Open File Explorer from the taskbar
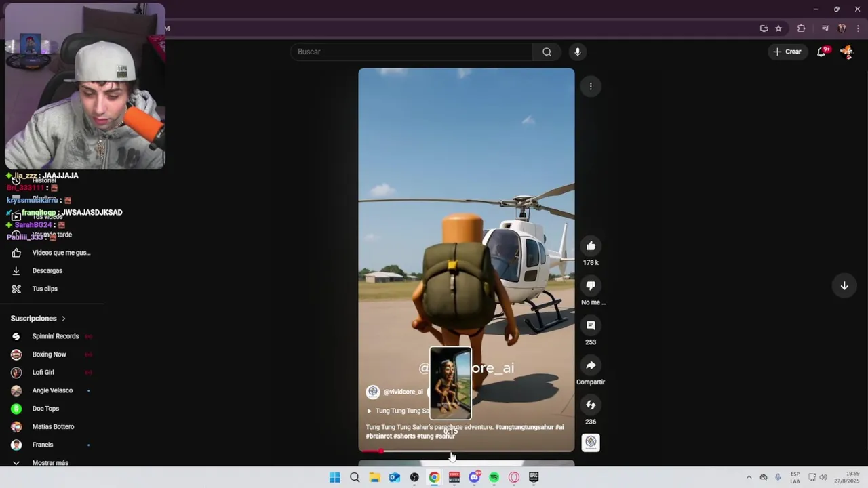 (x=374, y=477)
